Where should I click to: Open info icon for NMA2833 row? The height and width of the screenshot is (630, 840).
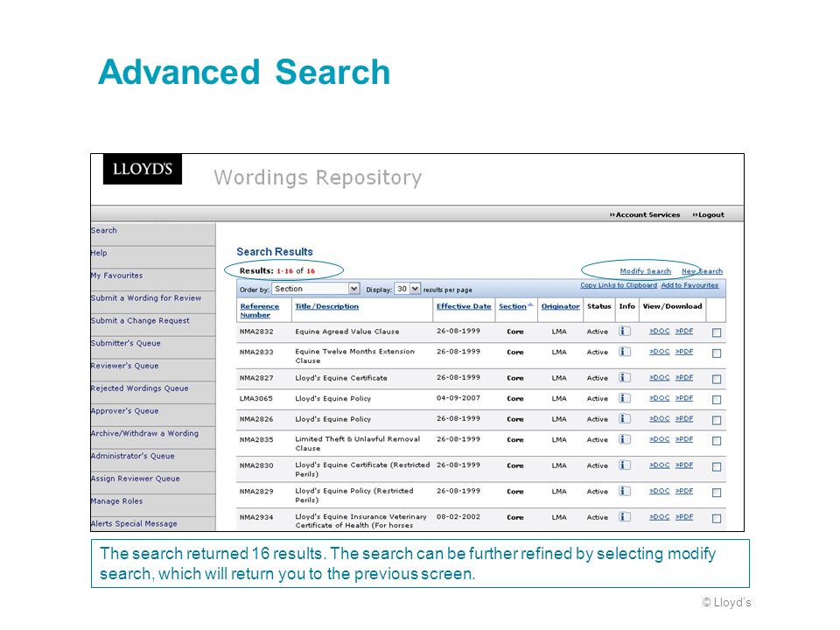click(625, 352)
